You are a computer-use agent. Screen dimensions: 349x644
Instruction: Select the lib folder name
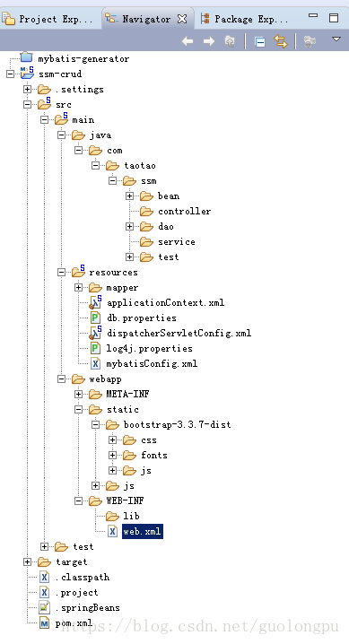[x=131, y=516]
